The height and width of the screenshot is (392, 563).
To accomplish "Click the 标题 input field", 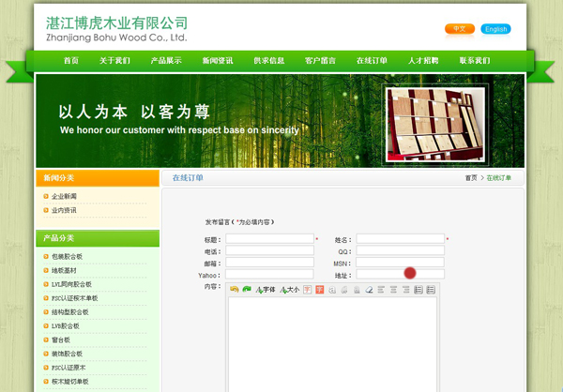I will [x=269, y=239].
